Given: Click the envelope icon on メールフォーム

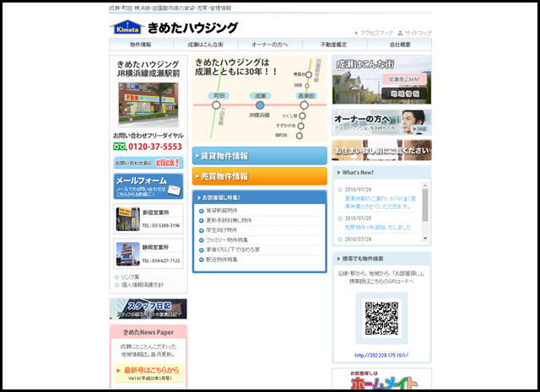Looking at the screenshot, I should click(175, 191).
